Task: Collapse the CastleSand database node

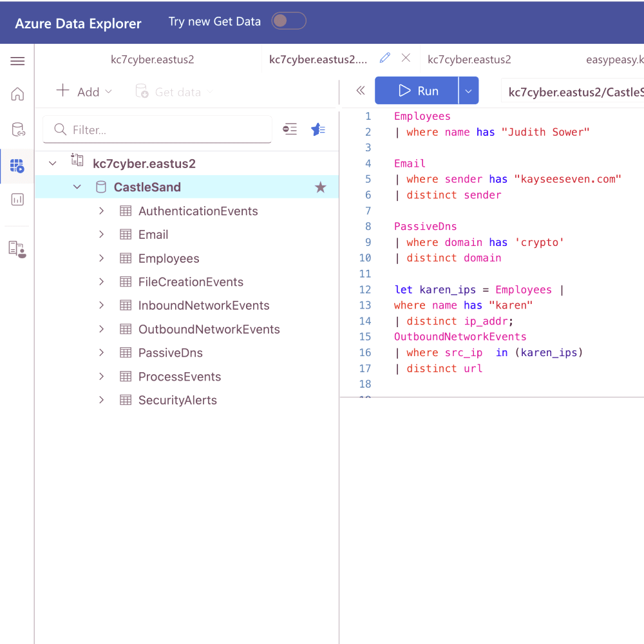Action: (x=77, y=187)
